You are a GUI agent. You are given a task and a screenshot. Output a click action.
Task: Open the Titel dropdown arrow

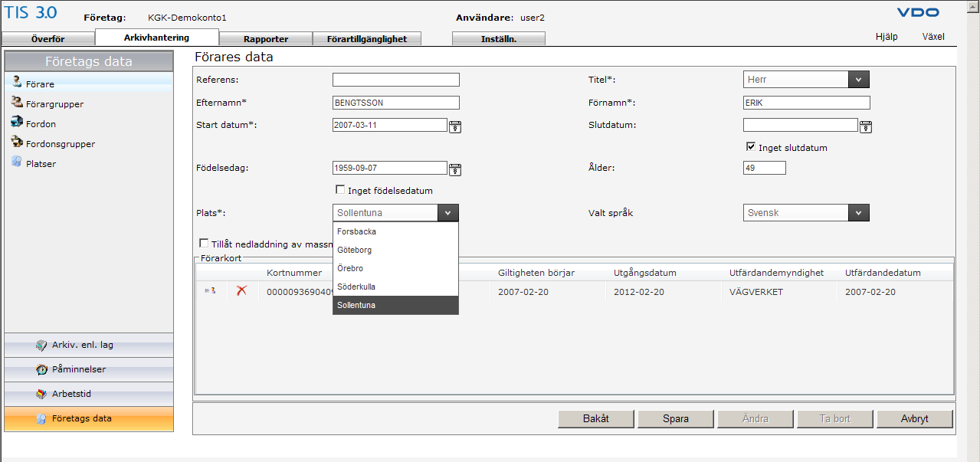point(859,80)
